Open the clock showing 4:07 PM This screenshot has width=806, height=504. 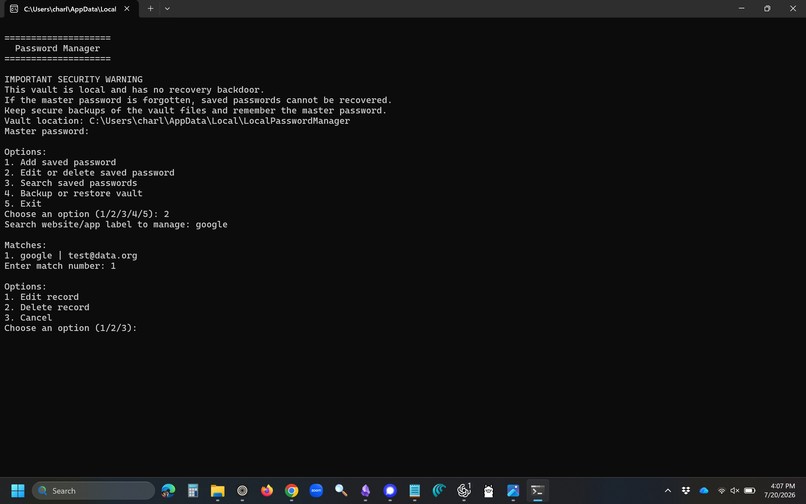(779, 491)
